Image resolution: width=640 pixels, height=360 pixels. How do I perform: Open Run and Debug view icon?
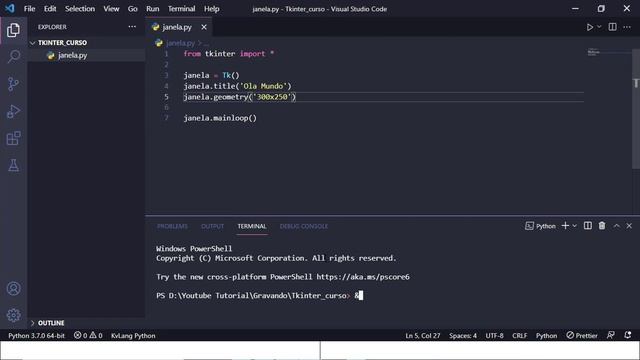pyautogui.click(x=13, y=111)
